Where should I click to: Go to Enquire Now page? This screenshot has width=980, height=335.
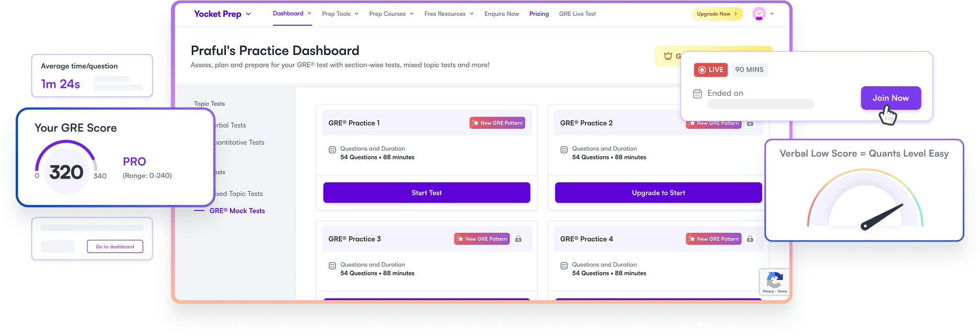(x=502, y=14)
